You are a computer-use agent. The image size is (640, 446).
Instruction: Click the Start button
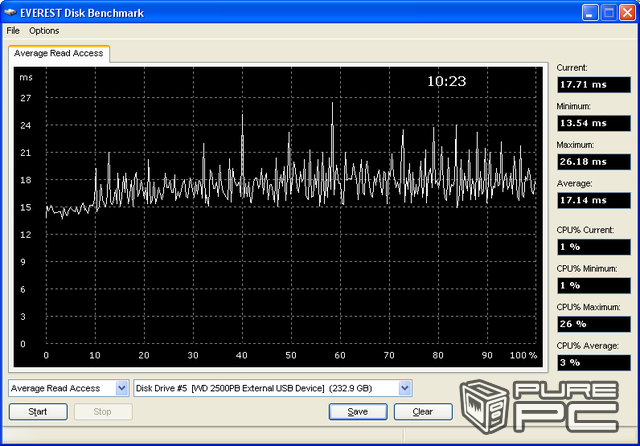pos(38,412)
